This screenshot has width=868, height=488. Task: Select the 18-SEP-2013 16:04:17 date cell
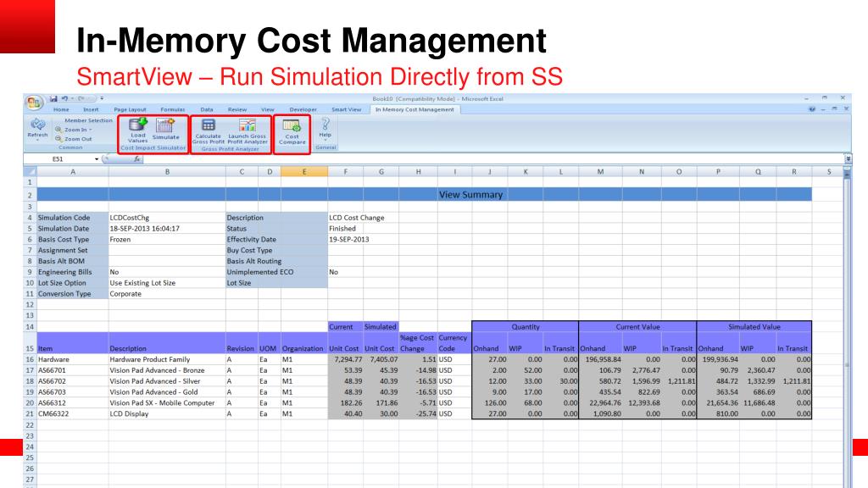[x=167, y=229]
